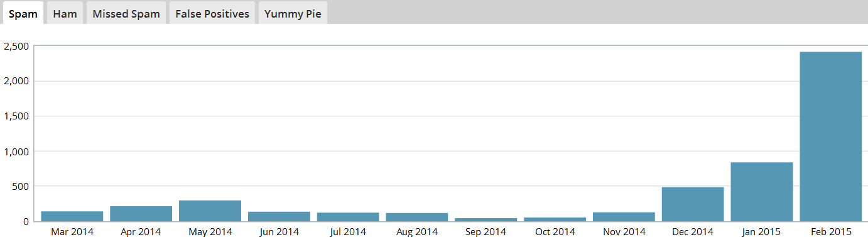Image resolution: width=868 pixels, height=237 pixels.
Task: Switch to the Spam tab
Action: tap(23, 13)
